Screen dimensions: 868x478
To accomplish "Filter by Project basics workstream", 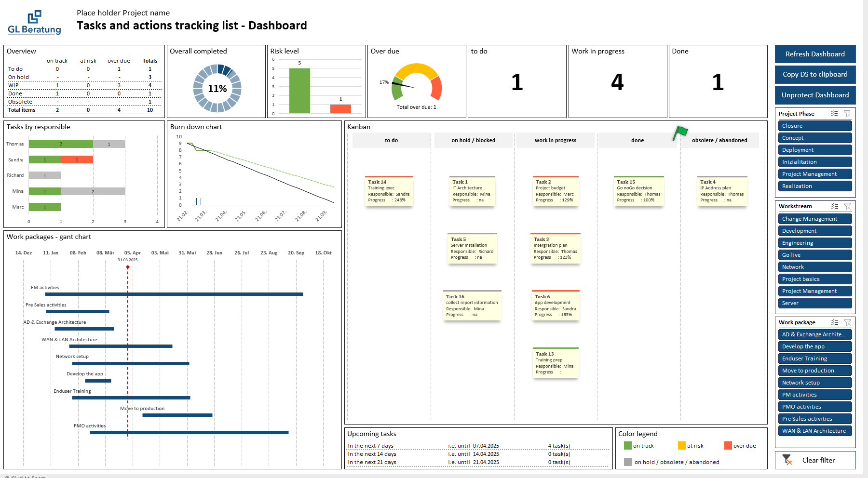I will pyautogui.click(x=815, y=279).
